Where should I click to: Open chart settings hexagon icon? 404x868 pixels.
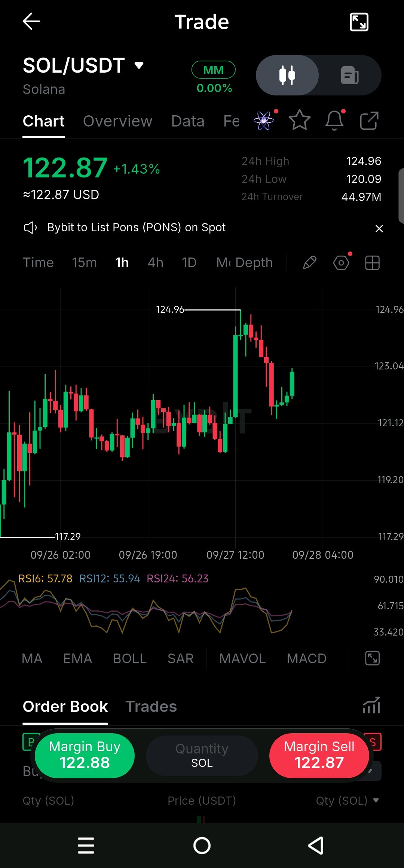(341, 263)
